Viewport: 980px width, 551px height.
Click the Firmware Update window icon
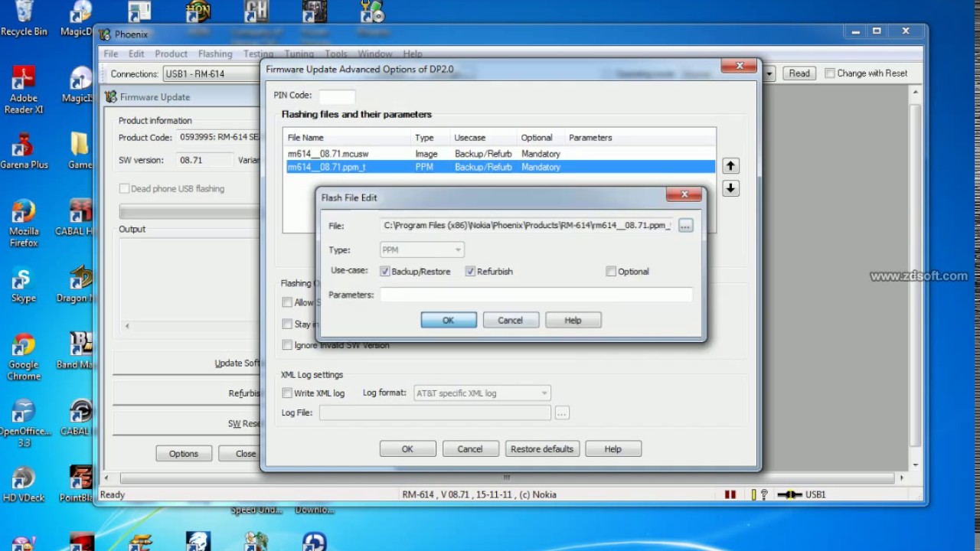point(111,97)
